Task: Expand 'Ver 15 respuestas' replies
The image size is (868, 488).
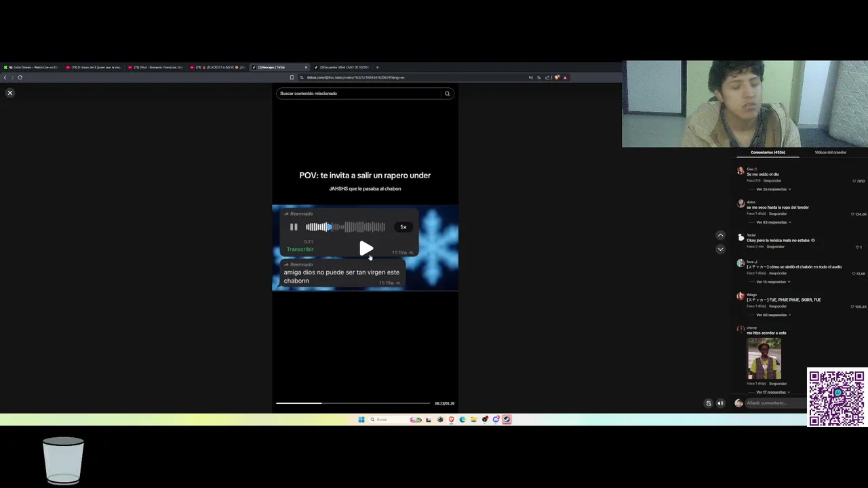Action: coord(773,282)
